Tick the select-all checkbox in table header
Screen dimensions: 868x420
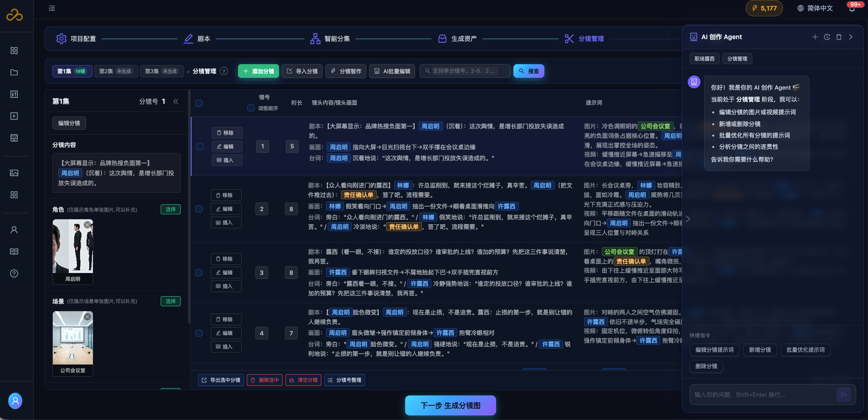point(199,103)
